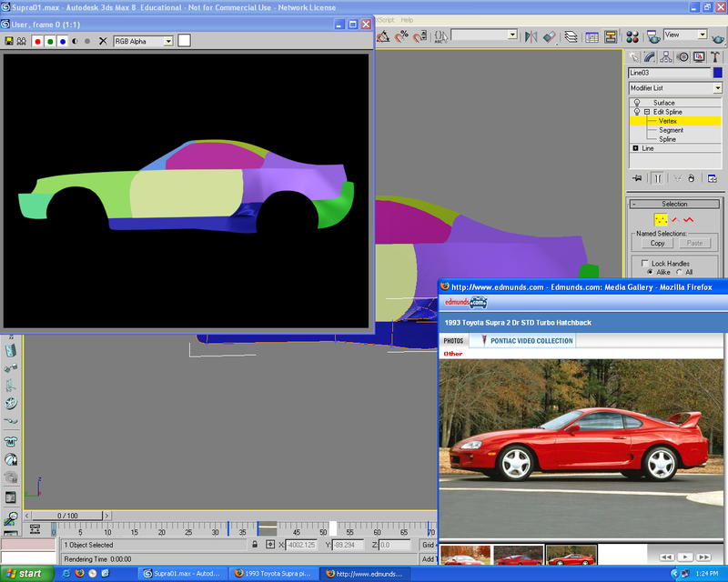Image resolution: width=728 pixels, height=582 pixels.
Task: Clear the rendered frame with the X icon
Action: tap(103, 41)
